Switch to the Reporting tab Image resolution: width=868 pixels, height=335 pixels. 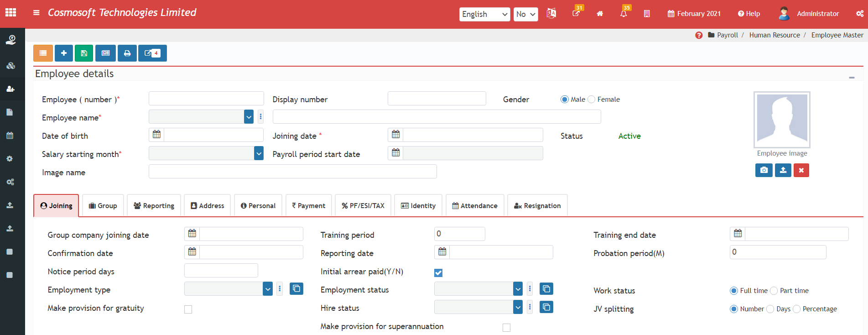point(154,205)
